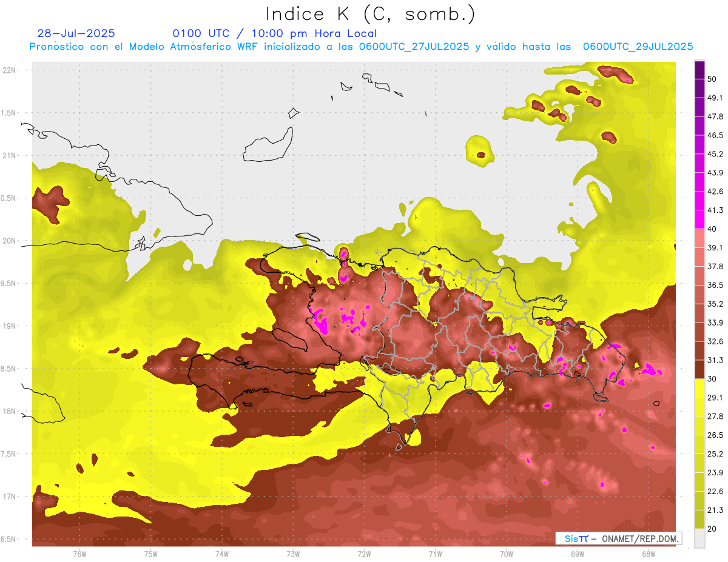Click the '17N' latitude label
Screen dimensions: 728x562
tap(10, 497)
